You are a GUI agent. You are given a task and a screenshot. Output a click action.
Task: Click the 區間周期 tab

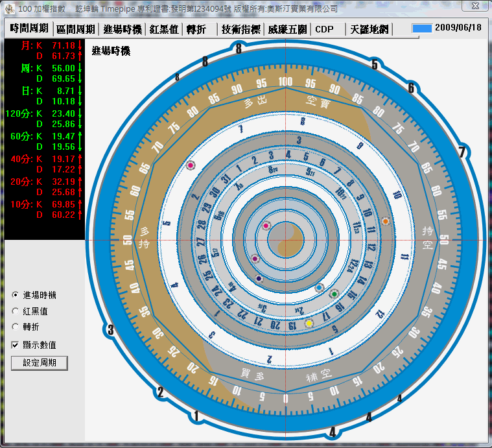pyautogui.click(x=76, y=29)
